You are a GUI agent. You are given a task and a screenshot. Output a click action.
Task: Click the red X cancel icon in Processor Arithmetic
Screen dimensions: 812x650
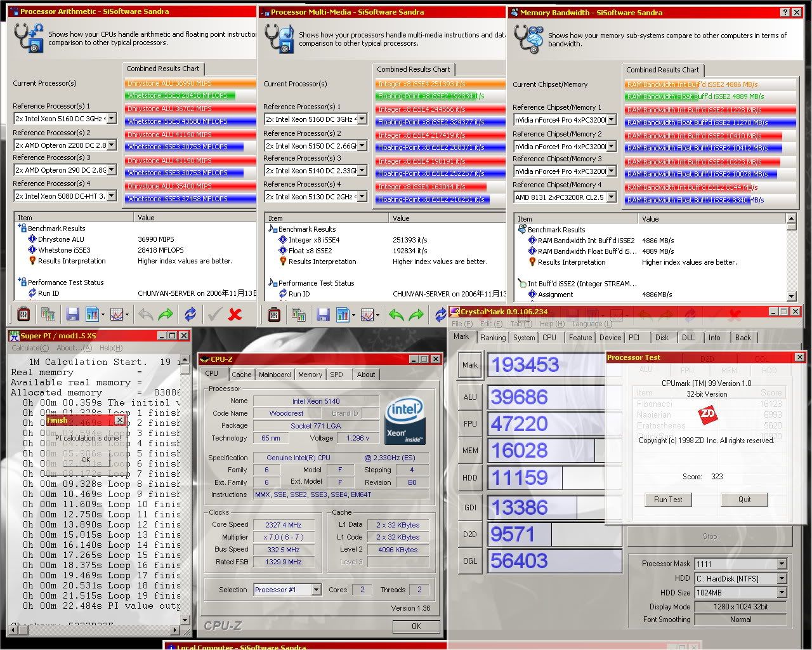(235, 314)
